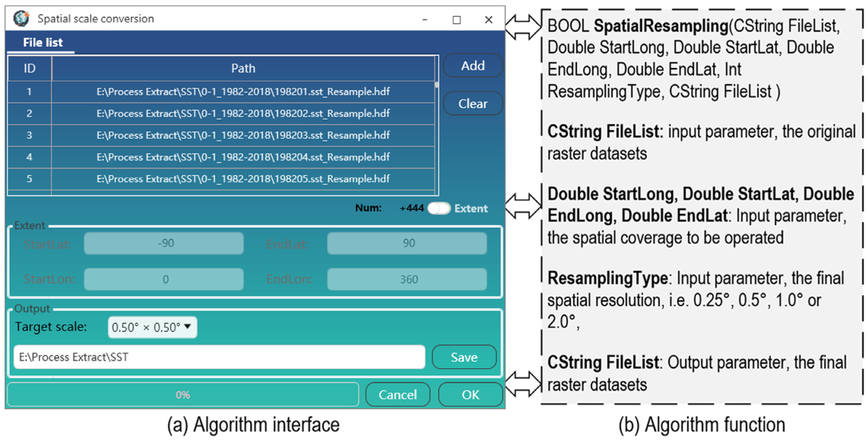Select file row 198201.sst_Resample.hdf
The width and height of the screenshot is (868, 441).
243,92
